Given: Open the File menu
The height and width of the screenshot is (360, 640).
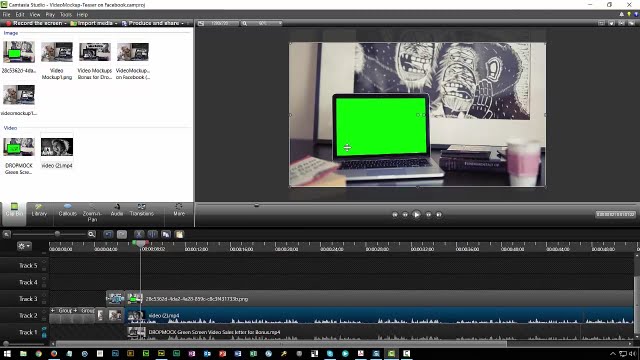Looking at the screenshot, I should click(7, 14).
